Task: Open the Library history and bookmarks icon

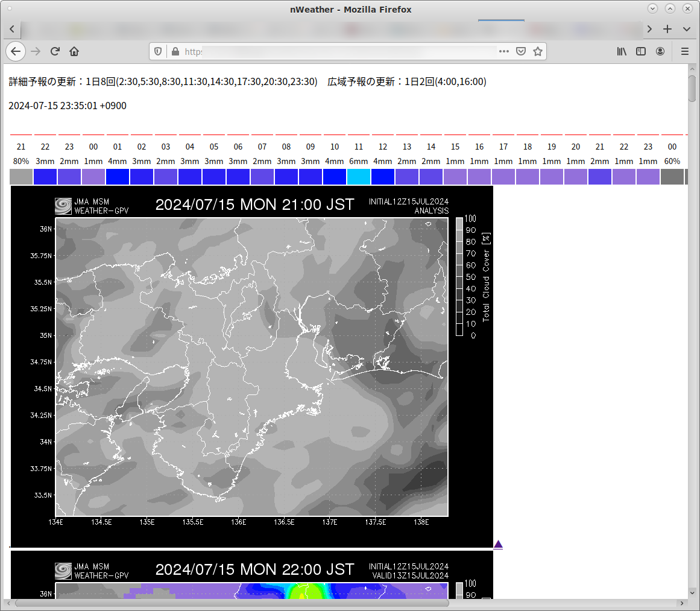Action: pyautogui.click(x=622, y=51)
